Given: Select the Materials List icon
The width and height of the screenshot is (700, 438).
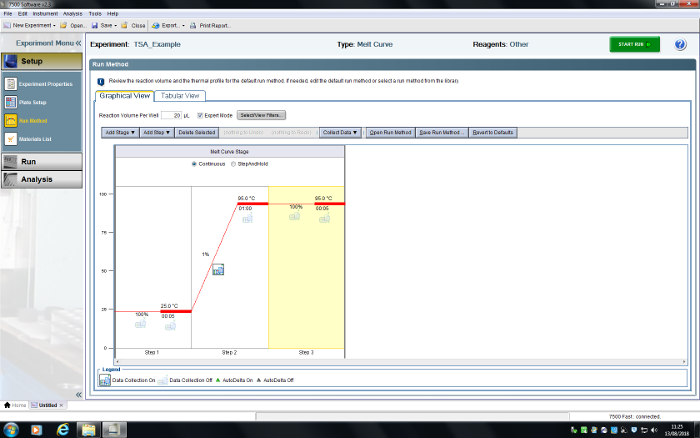Looking at the screenshot, I should coord(10,139).
